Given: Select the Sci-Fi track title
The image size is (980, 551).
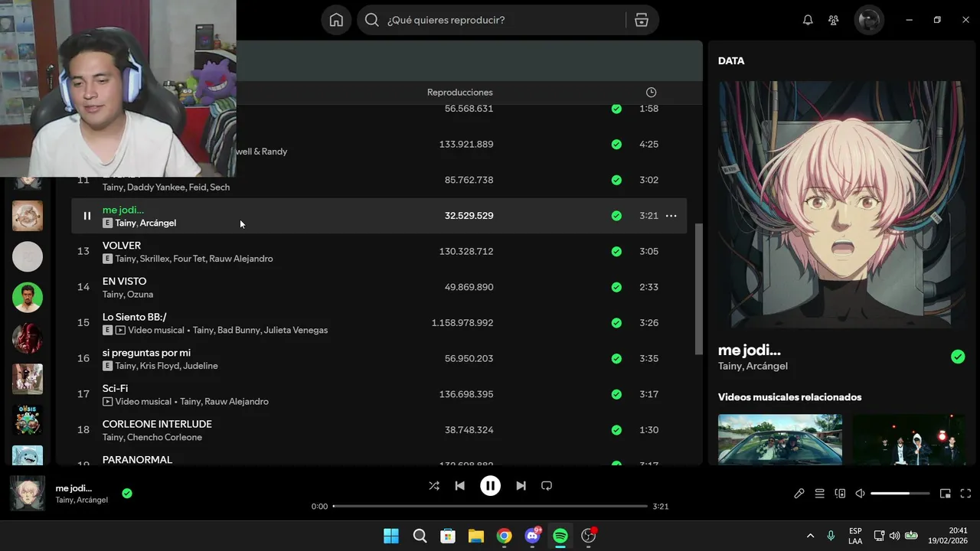Looking at the screenshot, I should tap(115, 388).
